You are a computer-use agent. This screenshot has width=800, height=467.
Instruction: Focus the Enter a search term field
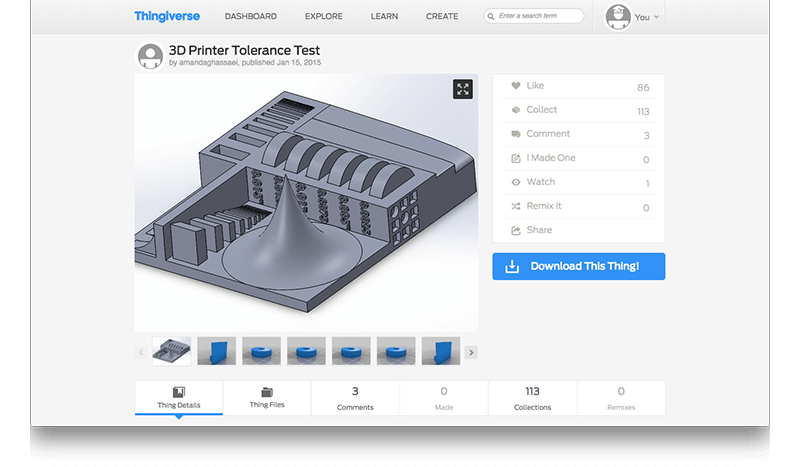(534, 16)
